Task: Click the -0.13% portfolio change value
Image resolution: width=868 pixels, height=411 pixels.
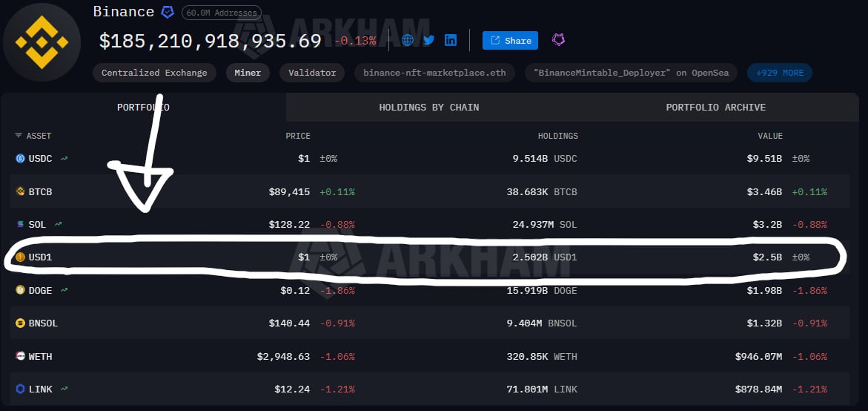Action: click(355, 41)
